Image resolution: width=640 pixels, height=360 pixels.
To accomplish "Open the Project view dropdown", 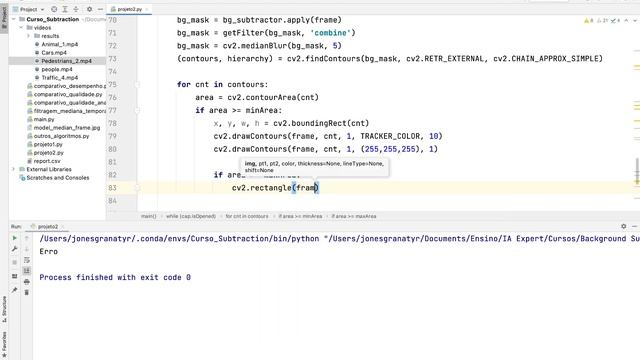I will [29, 9].
